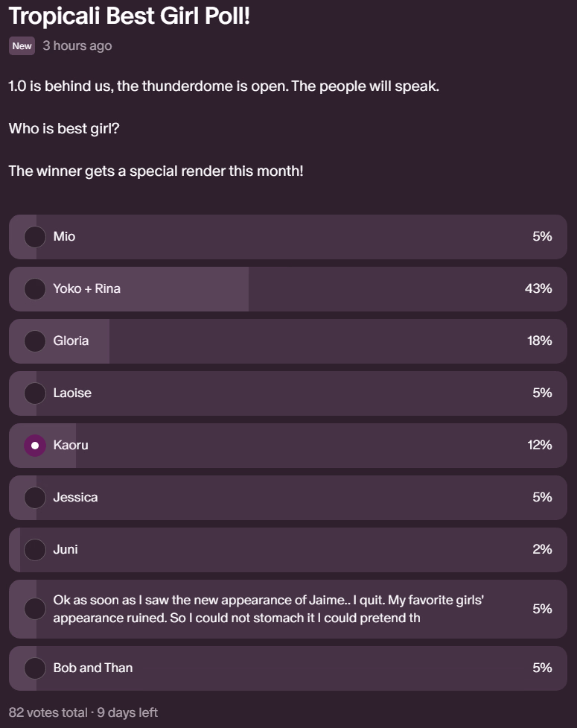
Task: Select the Mio radio button
Action: coord(35,237)
